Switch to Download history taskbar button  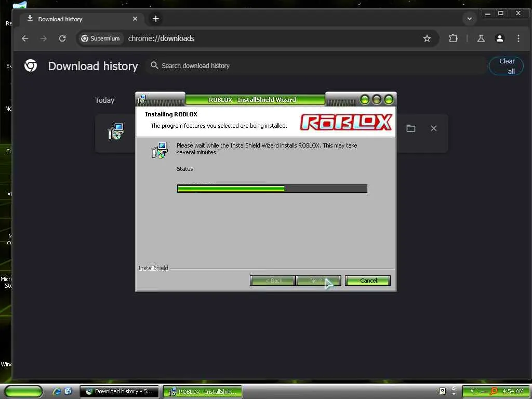119,391
